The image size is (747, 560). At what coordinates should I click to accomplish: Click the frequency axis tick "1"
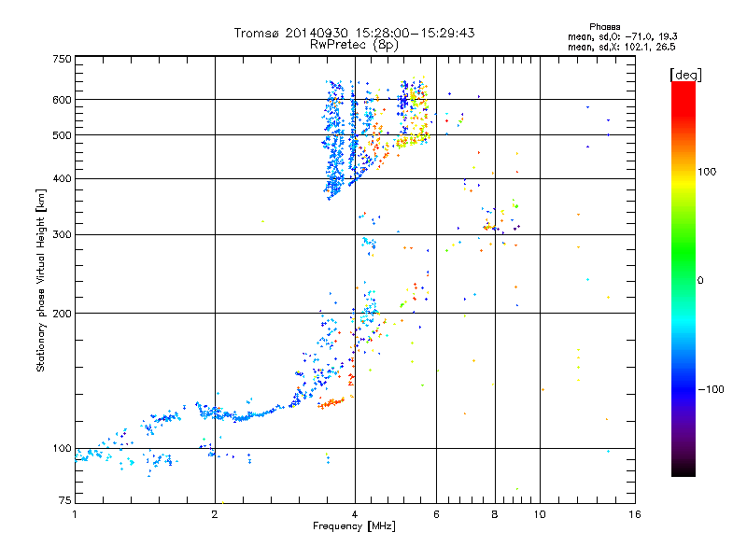[75, 514]
